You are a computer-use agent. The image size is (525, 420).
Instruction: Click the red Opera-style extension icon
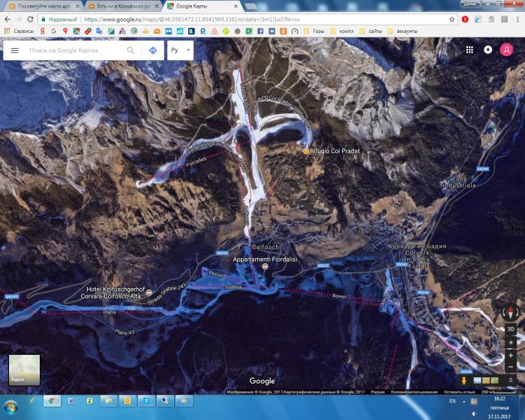pos(465,19)
